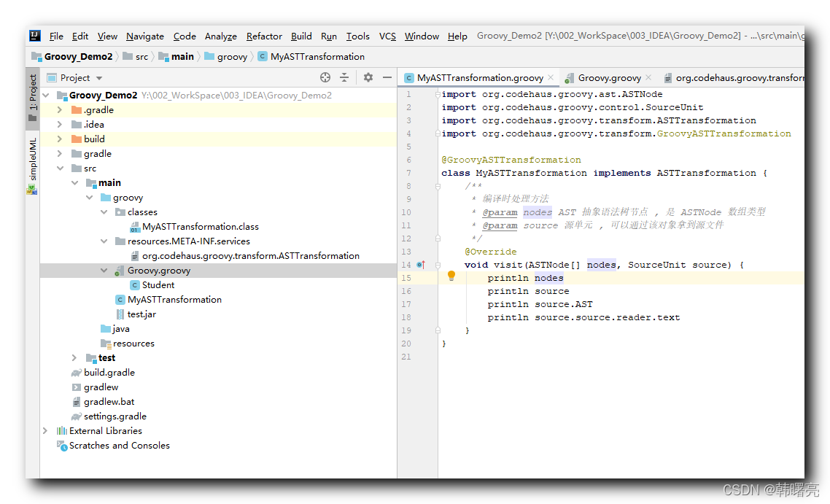Image resolution: width=830 pixels, height=504 pixels.
Task: Open the VCS menu
Action: tap(387, 36)
